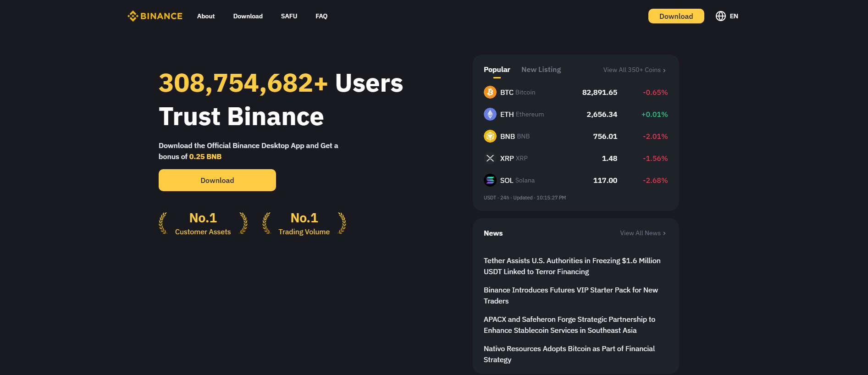Switch to the New Listing tab
The height and width of the screenshot is (375, 868).
click(541, 70)
